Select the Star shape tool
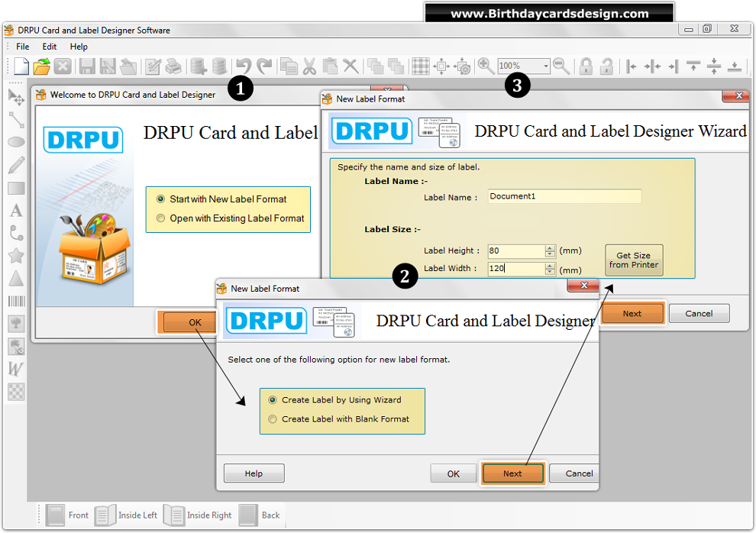Image resolution: width=756 pixels, height=533 pixels. (x=16, y=256)
